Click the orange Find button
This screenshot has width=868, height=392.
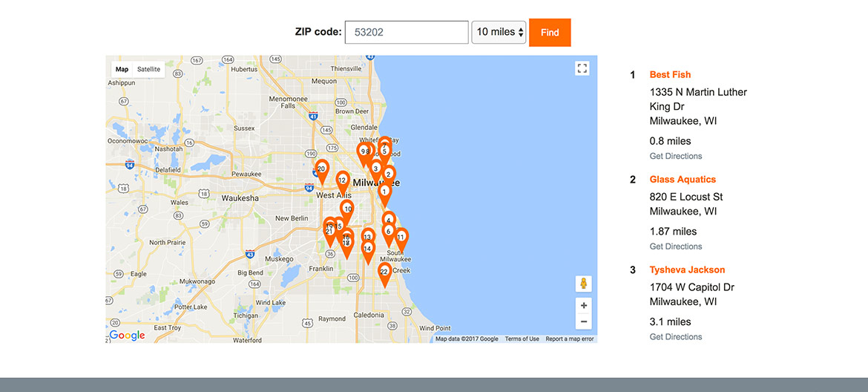click(550, 33)
